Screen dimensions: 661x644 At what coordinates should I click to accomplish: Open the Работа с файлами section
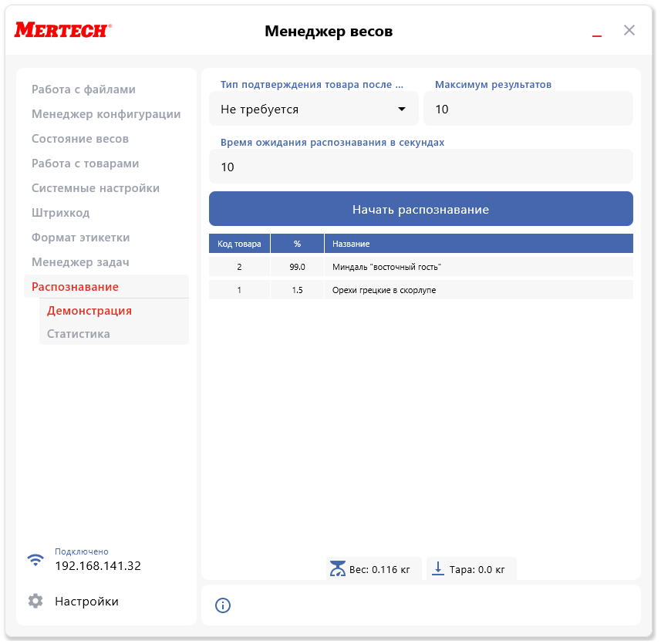[x=83, y=89]
